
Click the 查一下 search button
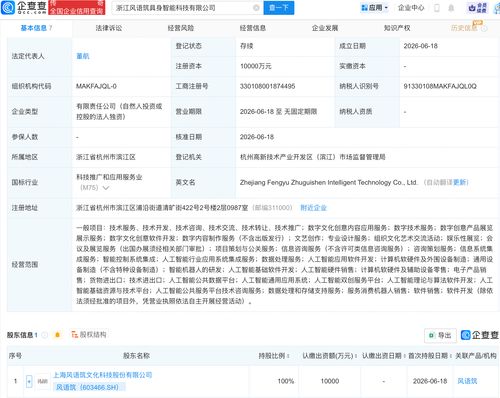coord(279,8)
